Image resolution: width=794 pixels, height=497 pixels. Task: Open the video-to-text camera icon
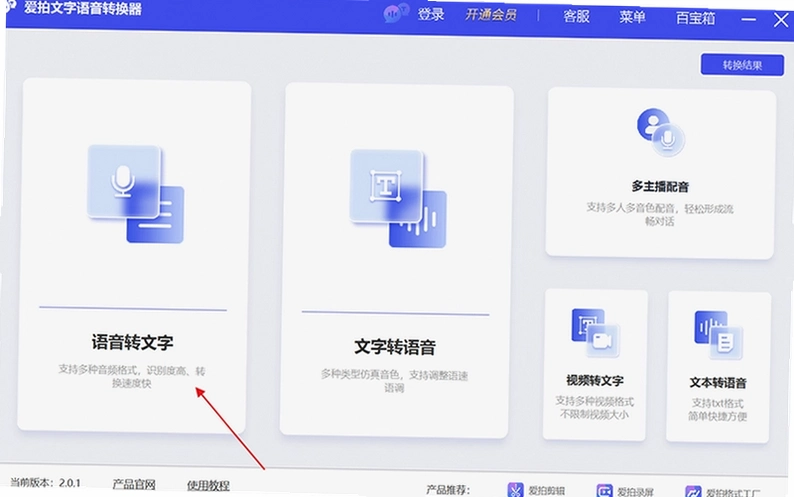pos(596,332)
